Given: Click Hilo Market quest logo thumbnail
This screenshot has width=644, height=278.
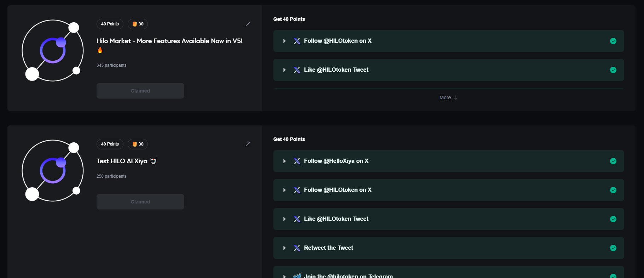Looking at the screenshot, I should point(53,51).
